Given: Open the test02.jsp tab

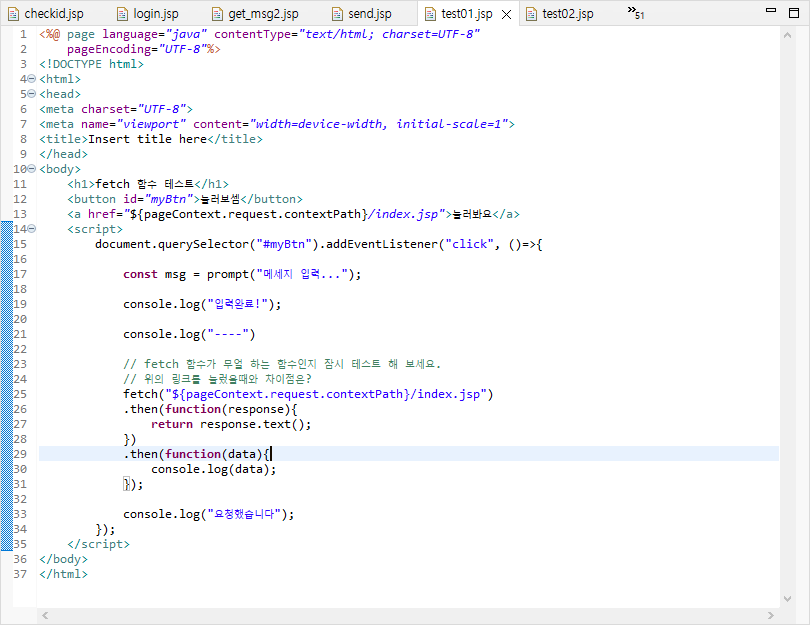Looking at the screenshot, I should coord(560,14).
